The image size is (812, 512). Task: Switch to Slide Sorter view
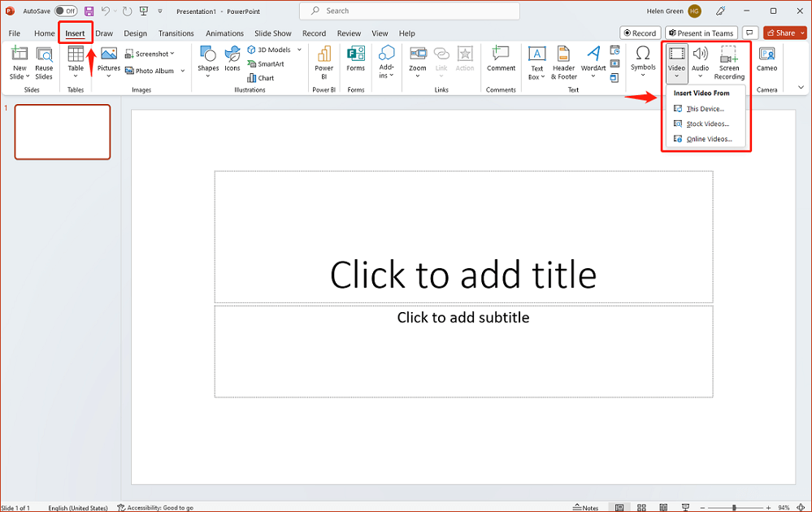coord(641,506)
